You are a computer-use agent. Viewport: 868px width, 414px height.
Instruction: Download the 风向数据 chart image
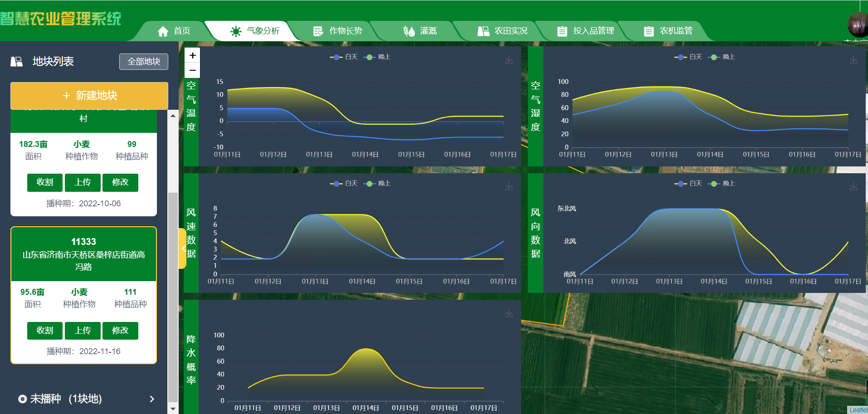point(853,186)
